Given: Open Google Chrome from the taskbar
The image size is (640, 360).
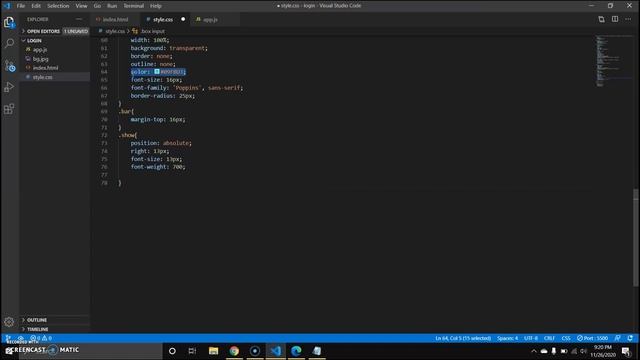Looking at the screenshot, I should (234, 351).
